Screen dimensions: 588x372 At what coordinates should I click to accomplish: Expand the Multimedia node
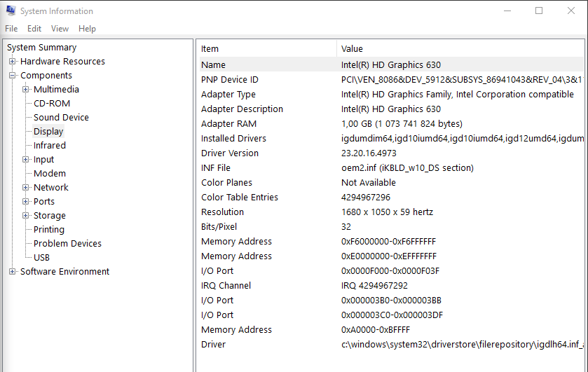tap(25, 89)
